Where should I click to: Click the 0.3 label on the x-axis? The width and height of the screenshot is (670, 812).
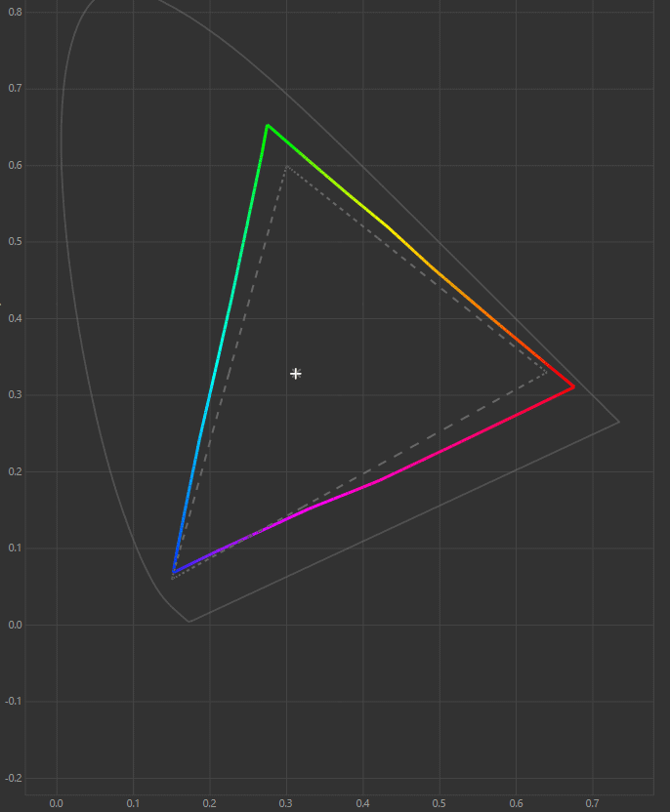point(286,803)
